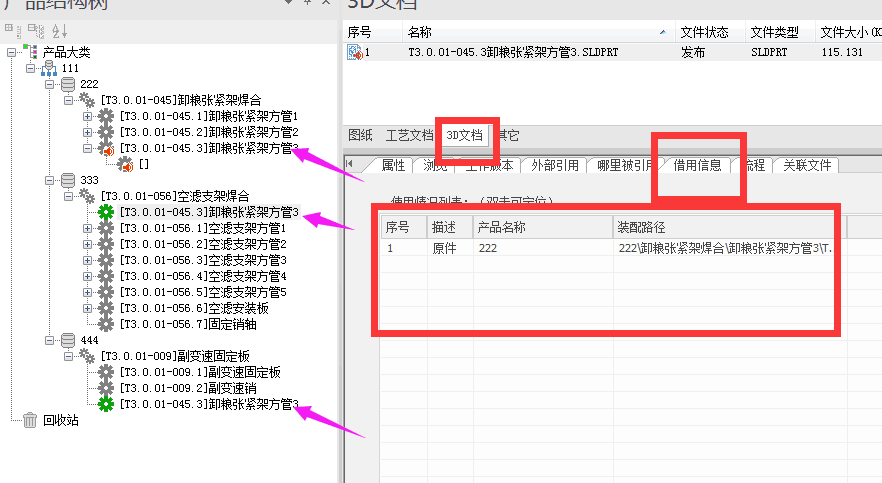Click assembly gears icon of T3.0.01-009 副变速固定板
Screen dimensions: 882x483
click(87, 356)
